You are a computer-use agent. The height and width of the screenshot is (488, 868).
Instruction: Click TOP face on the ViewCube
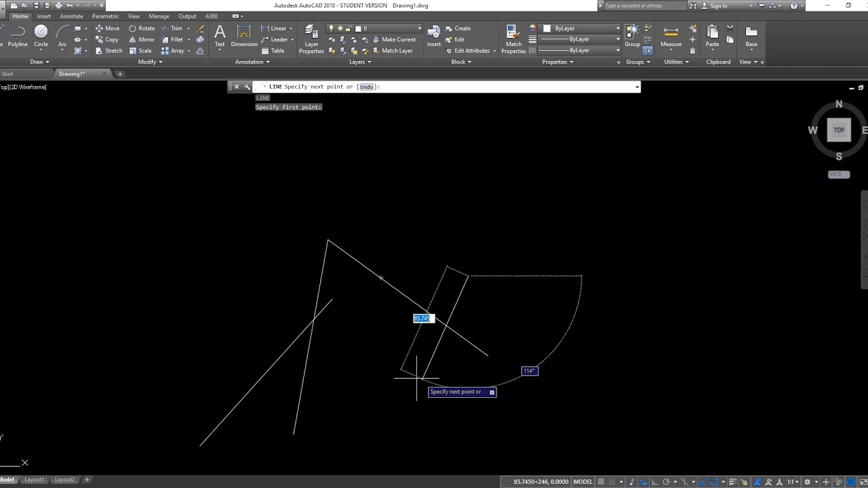pos(839,130)
